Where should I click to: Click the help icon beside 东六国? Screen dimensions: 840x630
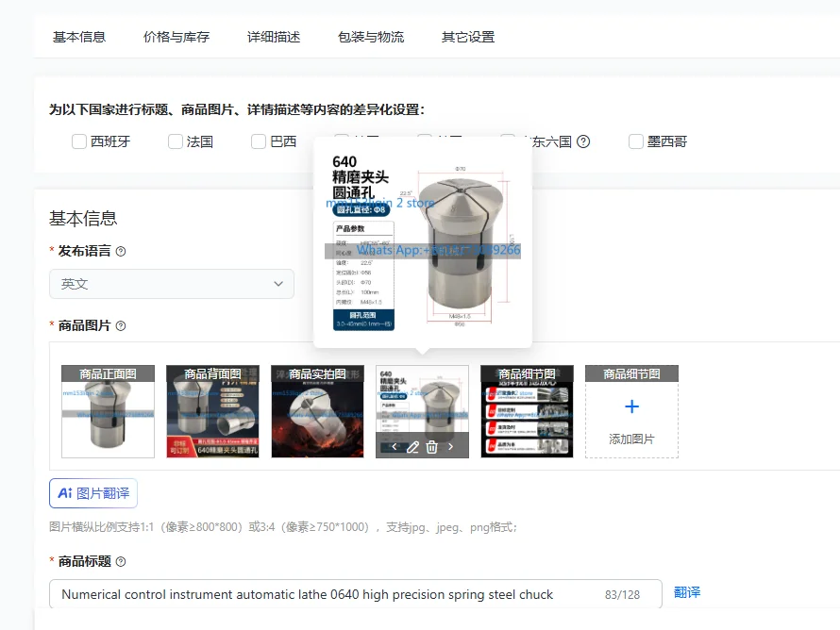(583, 141)
